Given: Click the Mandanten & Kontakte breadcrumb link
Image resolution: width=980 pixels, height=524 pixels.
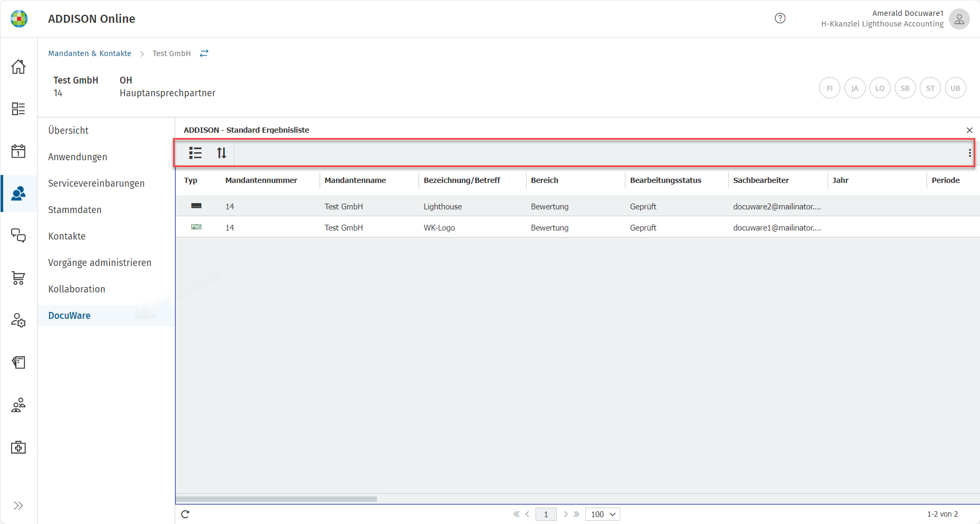Looking at the screenshot, I should pos(89,53).
